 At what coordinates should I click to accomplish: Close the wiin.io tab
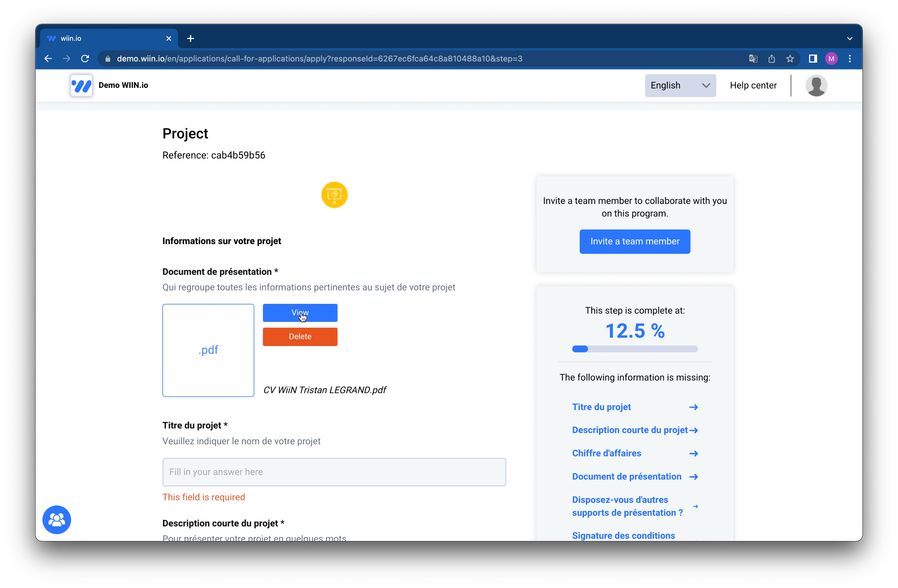(x=169, y=38)
